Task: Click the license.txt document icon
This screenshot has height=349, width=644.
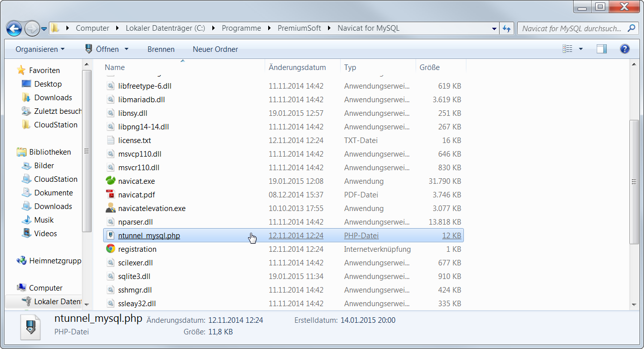Action: pyautogui.click(x=111, y=140)
